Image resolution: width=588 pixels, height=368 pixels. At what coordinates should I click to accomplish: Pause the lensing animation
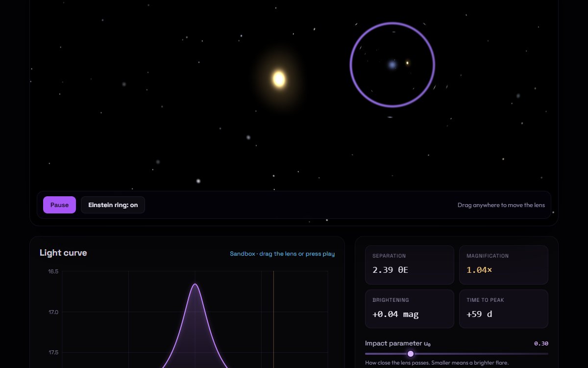click(59, 205)
